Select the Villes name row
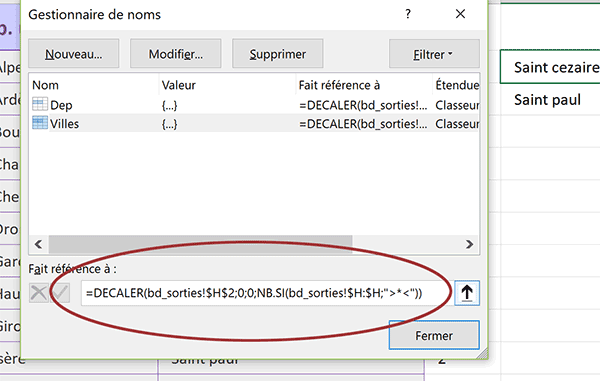 (x=254, y=124)
